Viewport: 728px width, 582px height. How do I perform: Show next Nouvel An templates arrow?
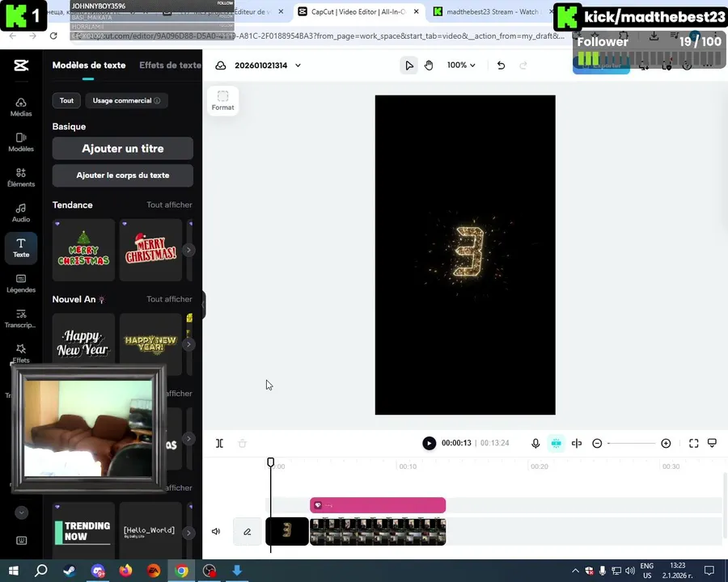pos(188,344)
